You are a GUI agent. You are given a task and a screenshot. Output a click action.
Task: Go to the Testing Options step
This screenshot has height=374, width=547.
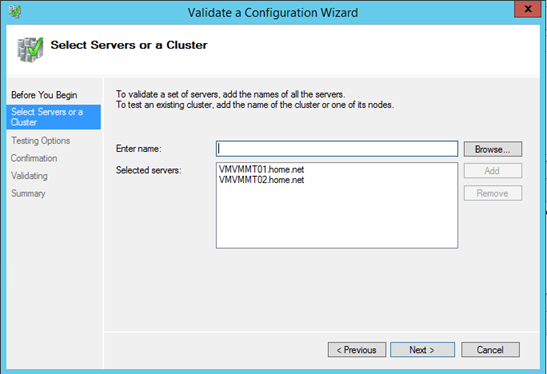[x=40, y=141]
